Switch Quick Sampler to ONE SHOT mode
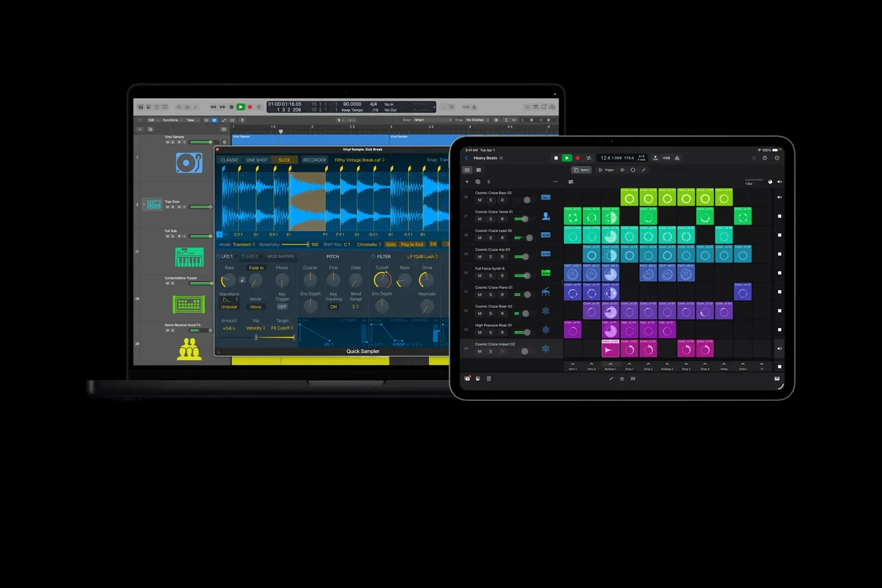 257,160
